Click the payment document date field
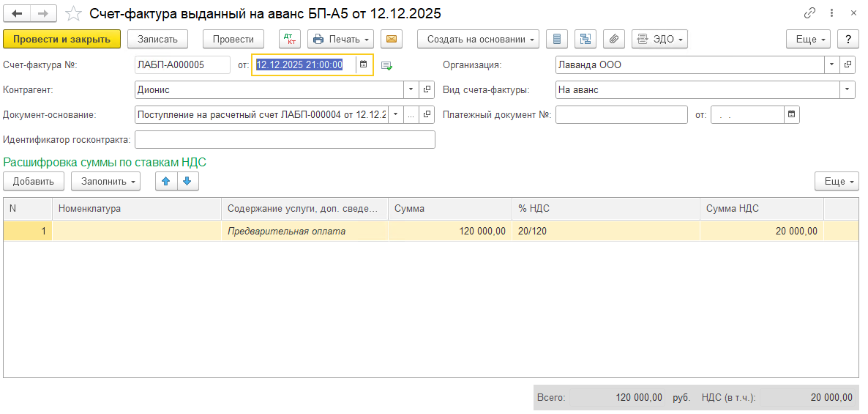This screenshot has height=414, width=868. [748, 114]
